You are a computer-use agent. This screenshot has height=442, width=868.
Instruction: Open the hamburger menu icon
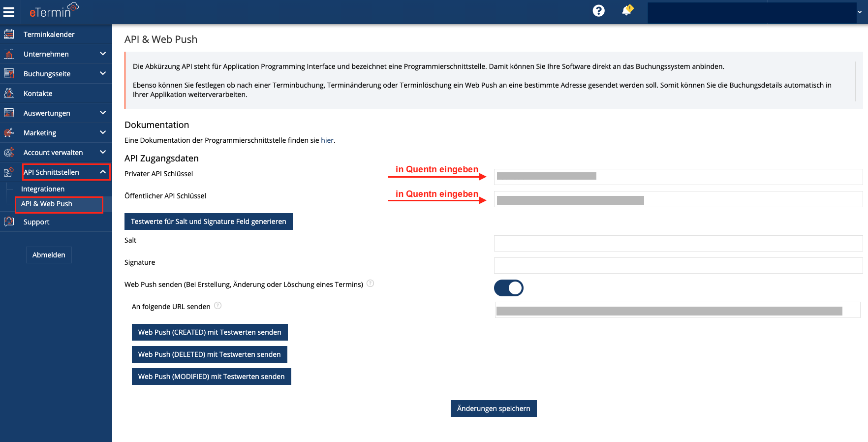(x=9, y=12)
